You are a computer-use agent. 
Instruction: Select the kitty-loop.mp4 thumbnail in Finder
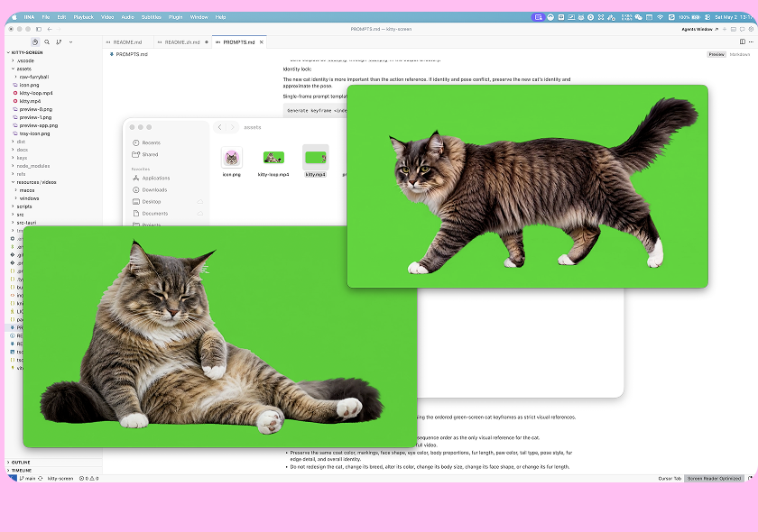273,158
